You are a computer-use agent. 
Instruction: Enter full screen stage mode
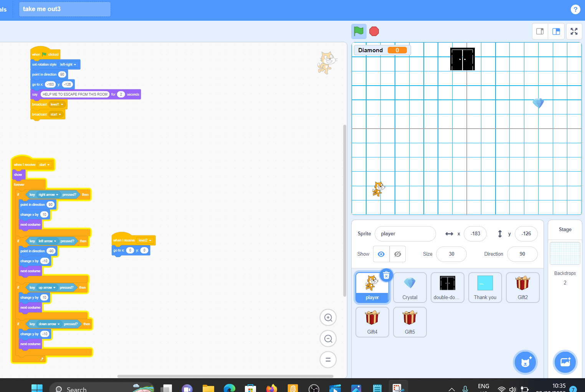[574, 31]
